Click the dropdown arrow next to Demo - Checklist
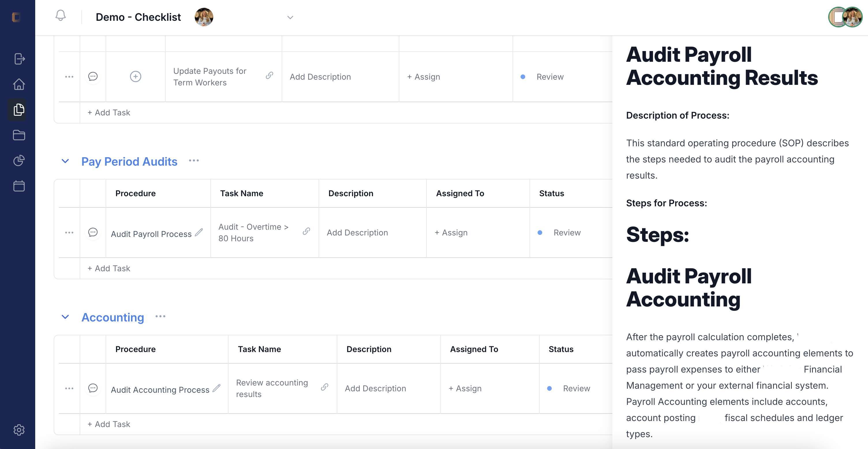This screenshot has height=449, width=868. click(290, 17)
